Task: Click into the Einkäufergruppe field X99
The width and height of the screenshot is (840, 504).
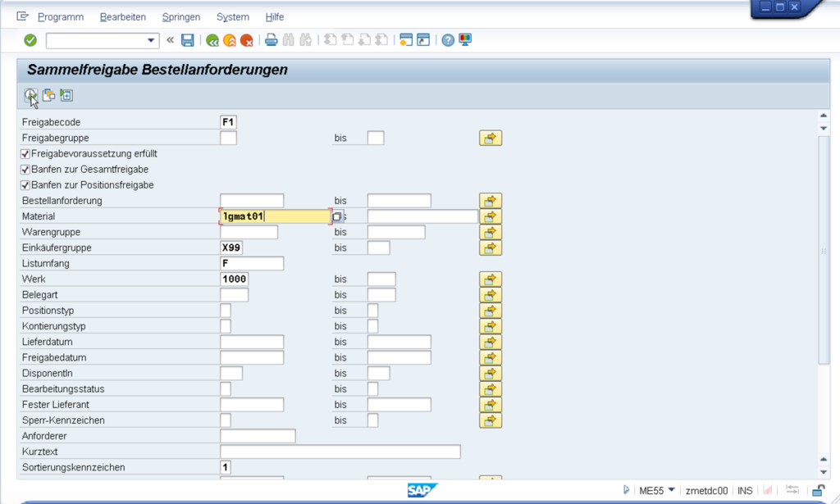Action: tap(231, 247)
